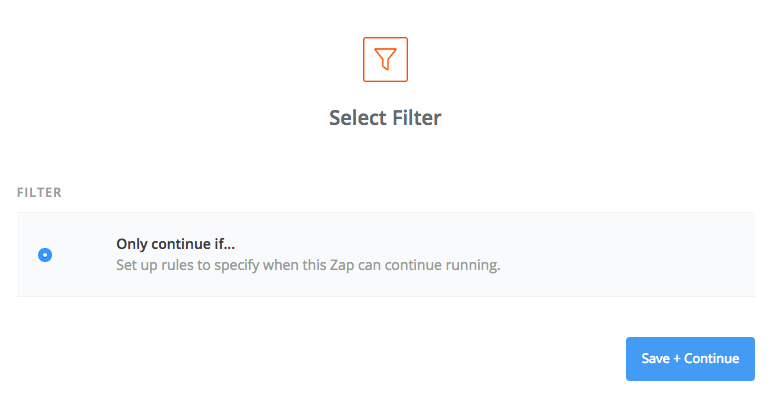Click the square orange-bordered filter logo
The image size is (773, 417).
pos(386,59)
